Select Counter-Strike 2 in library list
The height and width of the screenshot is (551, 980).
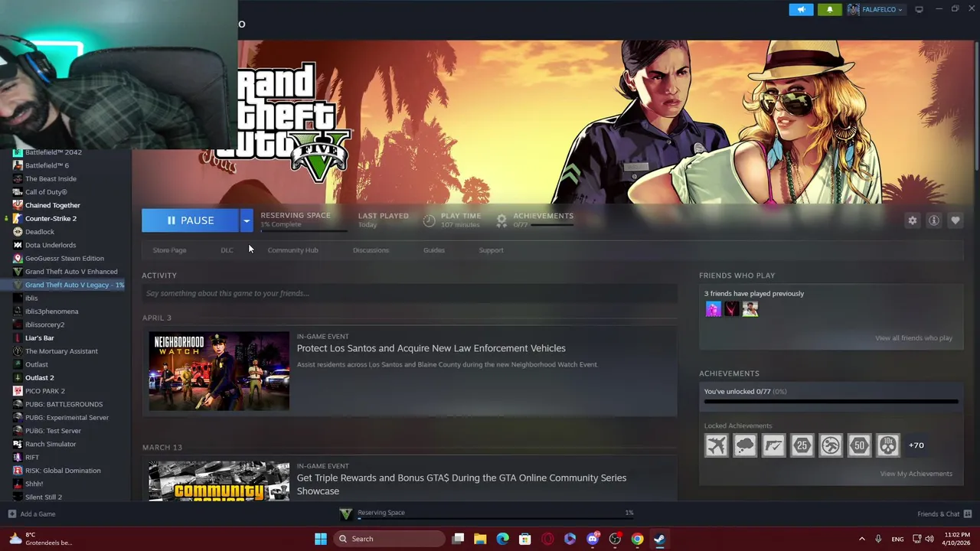[x=51, y=219]
